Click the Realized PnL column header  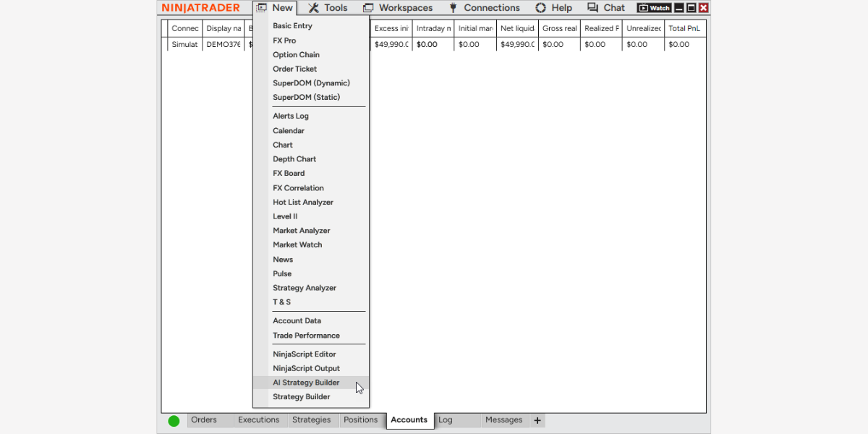point(601,28)
